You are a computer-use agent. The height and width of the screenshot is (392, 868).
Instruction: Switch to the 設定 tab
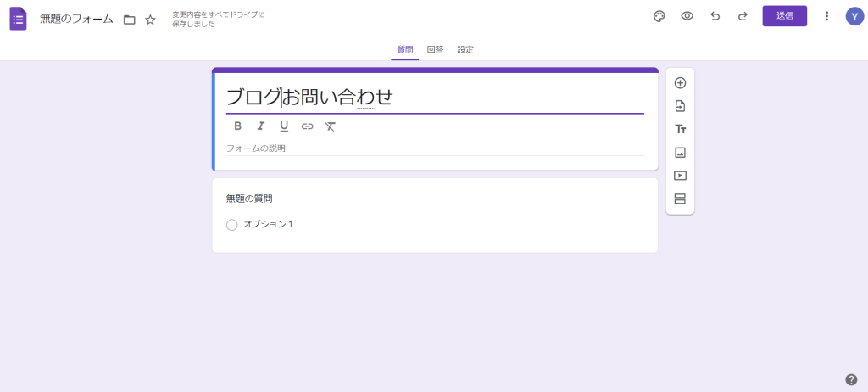465,50
